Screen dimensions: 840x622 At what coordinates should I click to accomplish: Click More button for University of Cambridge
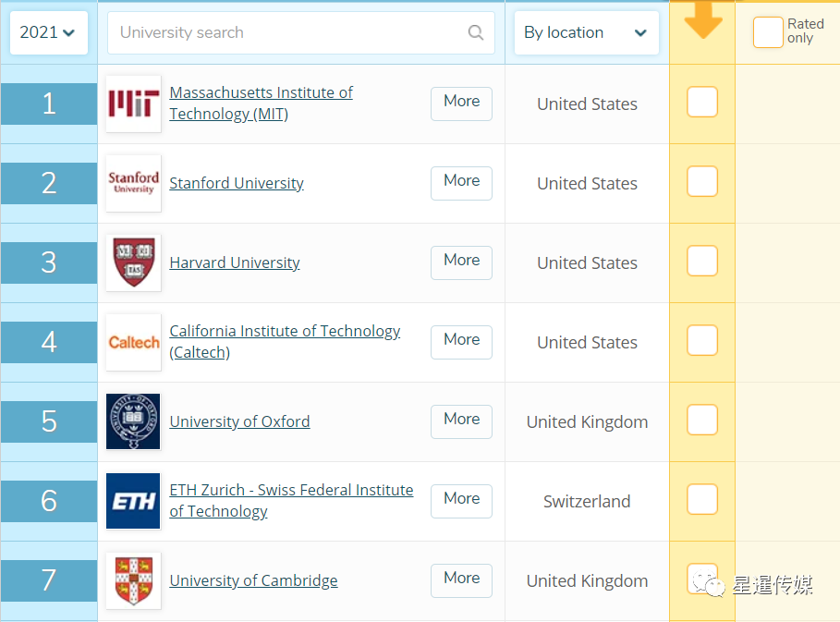click(461, 579)
